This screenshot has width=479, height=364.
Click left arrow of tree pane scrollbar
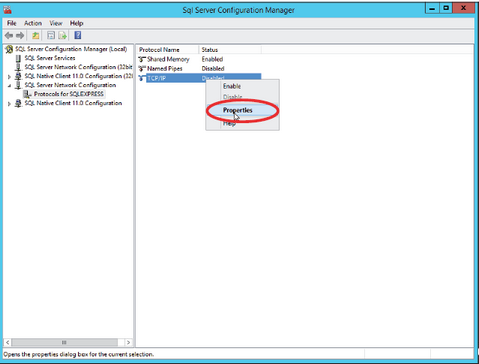point(7,342)
